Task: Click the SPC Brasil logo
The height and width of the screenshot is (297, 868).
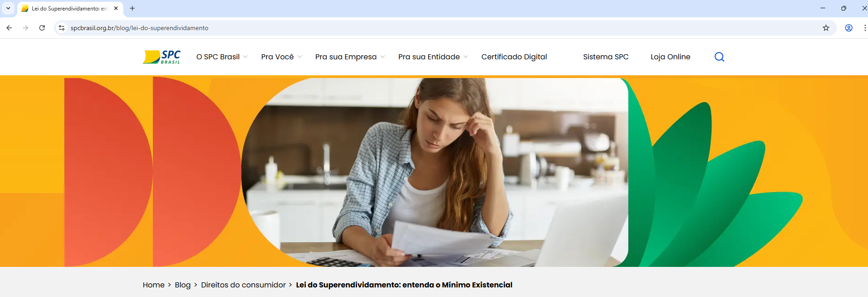Action: (x=162, y=57)
